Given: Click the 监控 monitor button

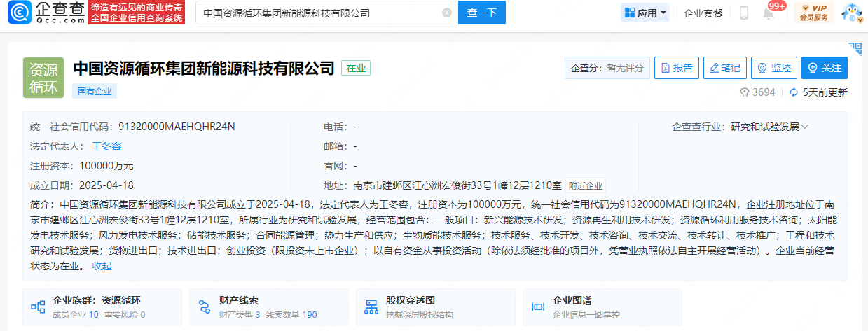Looking at the screenshot, I should tap(773, 68).
